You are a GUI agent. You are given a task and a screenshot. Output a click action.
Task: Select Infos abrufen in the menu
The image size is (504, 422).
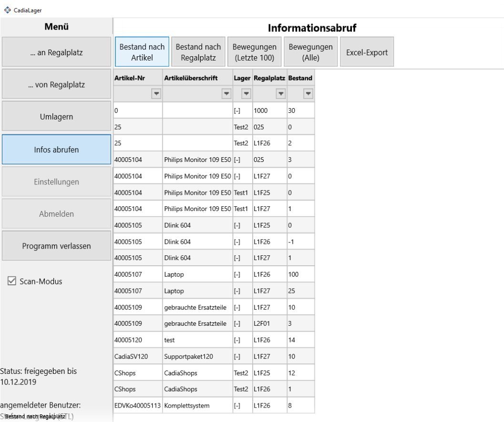click(56, 150)
